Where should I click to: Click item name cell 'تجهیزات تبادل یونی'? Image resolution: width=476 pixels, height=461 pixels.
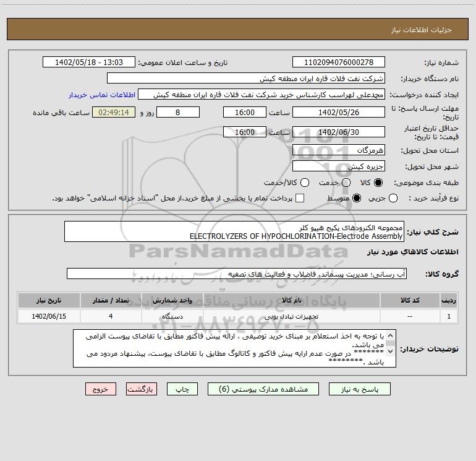291,316
